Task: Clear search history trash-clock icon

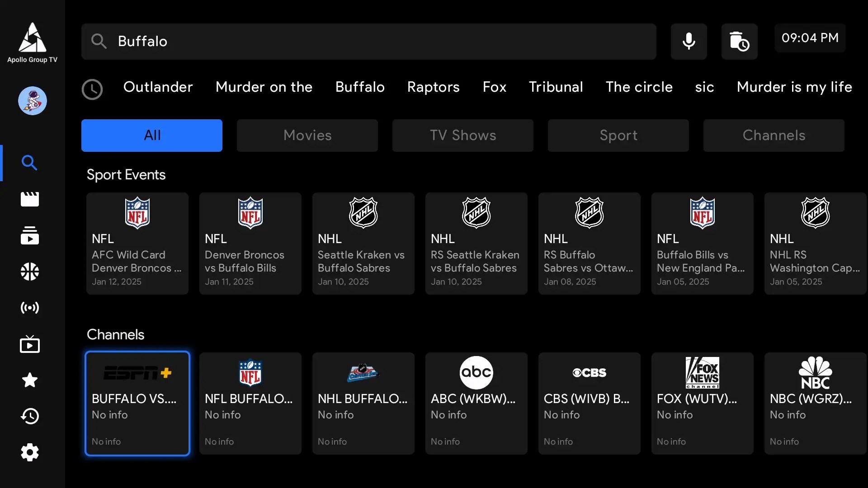Action: pos(739,42)
